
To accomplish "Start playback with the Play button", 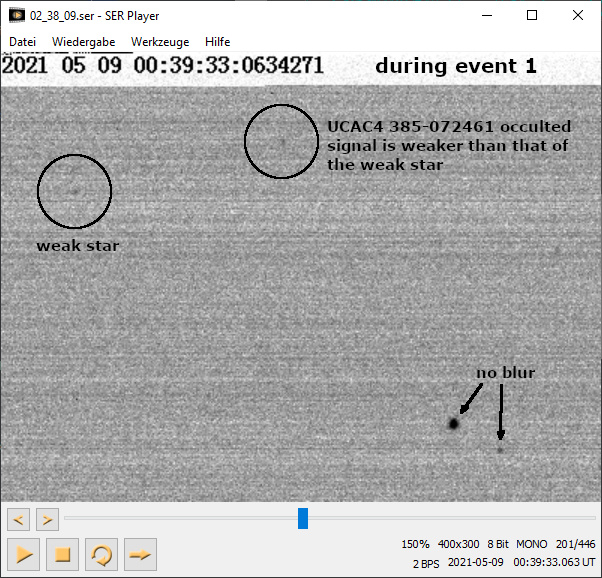I will coord(23,553).
